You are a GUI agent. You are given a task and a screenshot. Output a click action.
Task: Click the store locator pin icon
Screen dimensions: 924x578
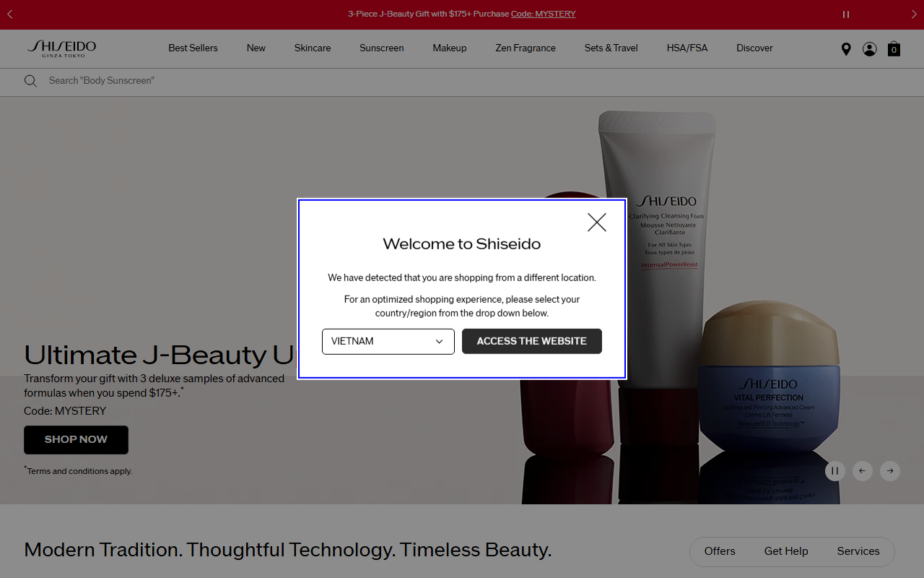(846, 49)
